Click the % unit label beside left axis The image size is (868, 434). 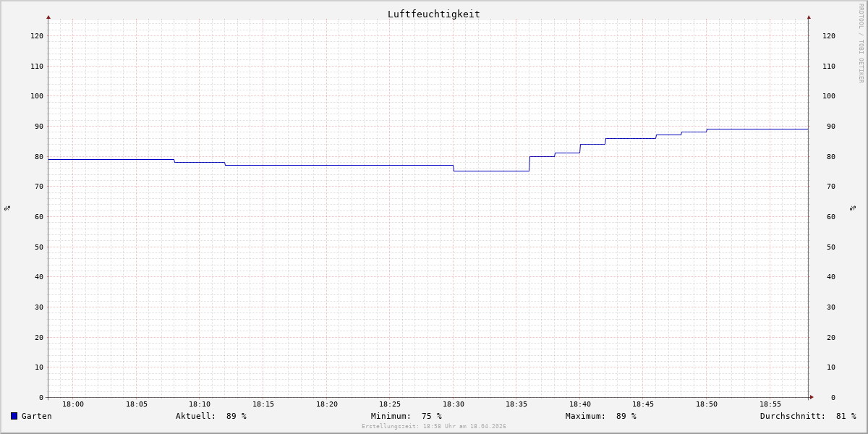7,208
